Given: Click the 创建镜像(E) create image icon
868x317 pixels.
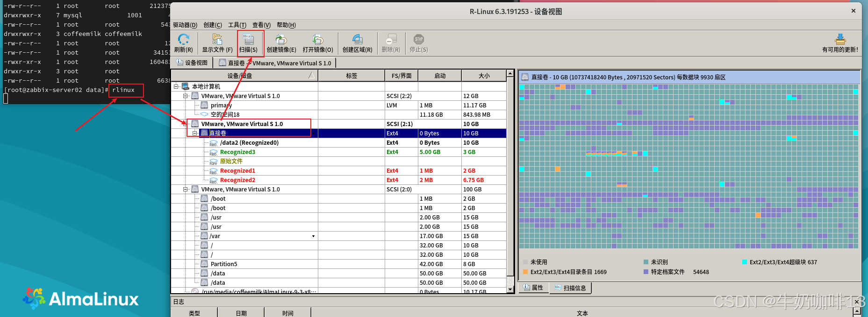Looking at the screenshot, I should click(x=281, y=39).
